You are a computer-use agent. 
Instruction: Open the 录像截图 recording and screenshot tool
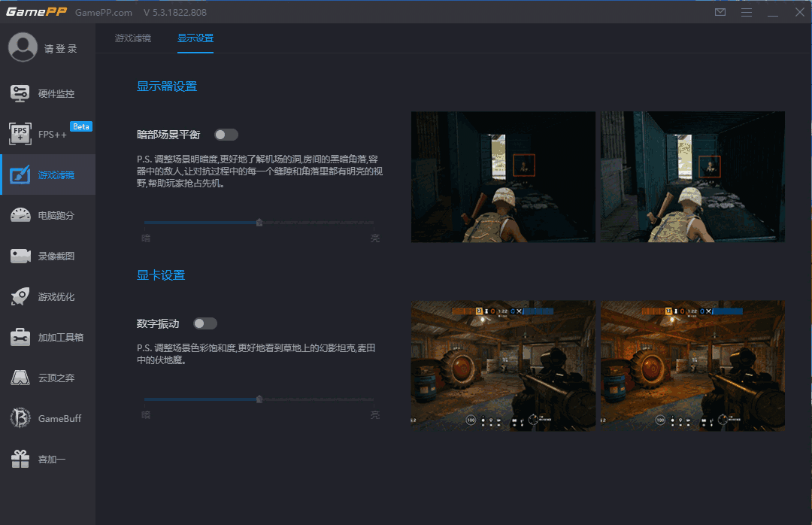coord(47,256)
